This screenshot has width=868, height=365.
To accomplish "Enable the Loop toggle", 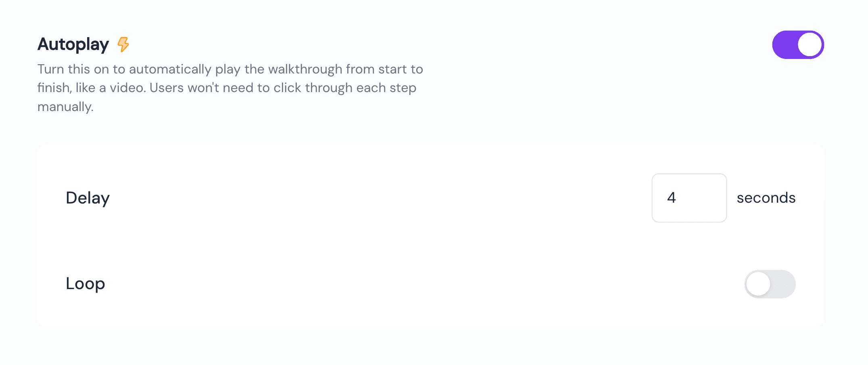I will [770, 284].
